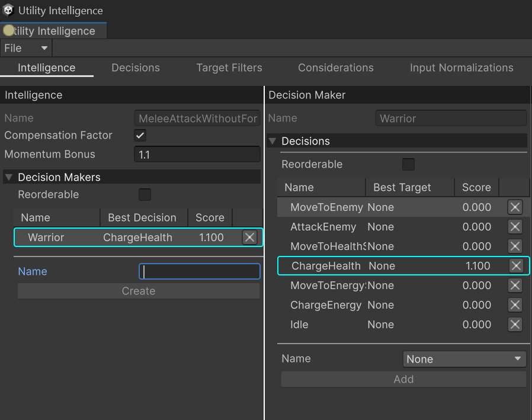Click the Decisions list Name column header

pyautogui.click(x=321, y=187)
